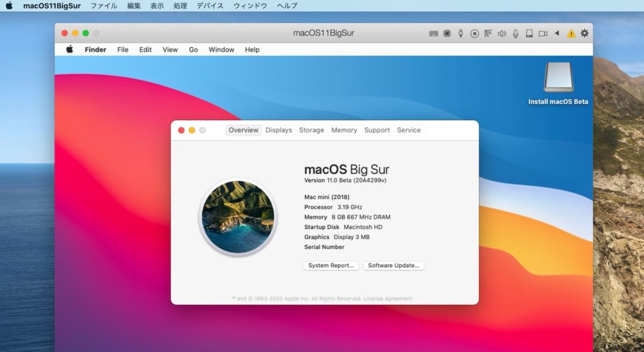
Task: Switch to the Displays tab
Action: coord(279,130)
